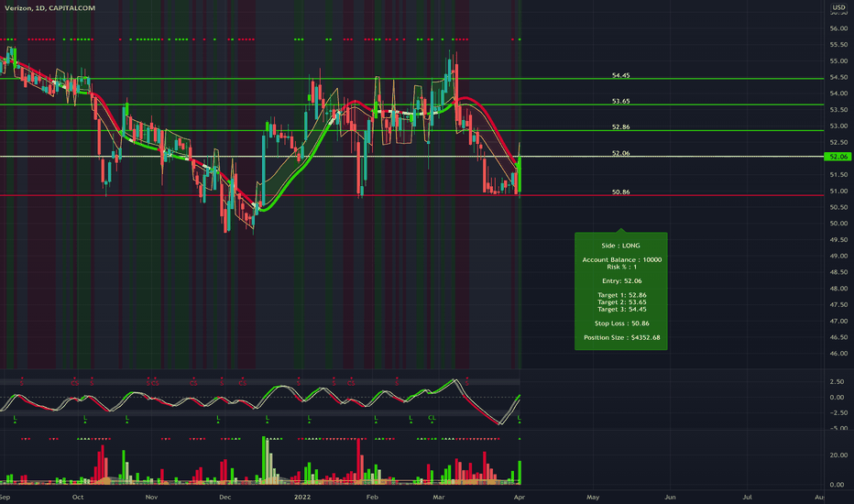Click 48.50 on the price axis

point(838,272)
